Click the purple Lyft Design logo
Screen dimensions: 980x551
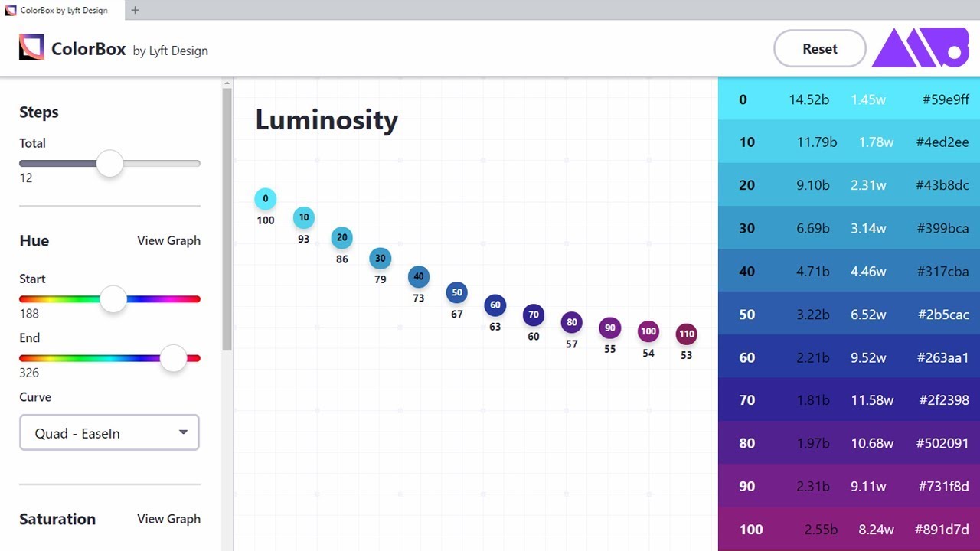[920, 47]
